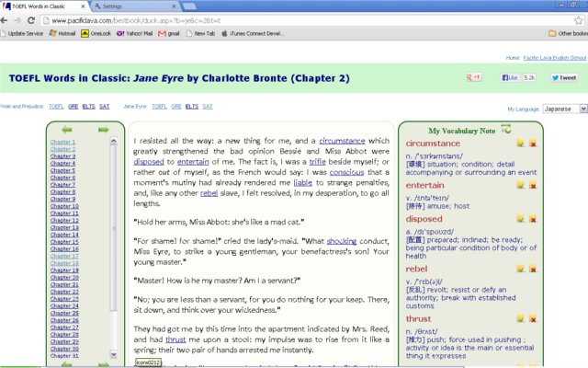Open Chapter 25 in chapter list
This screenshot has width=588, height=368.
click(x=64, y=313)
